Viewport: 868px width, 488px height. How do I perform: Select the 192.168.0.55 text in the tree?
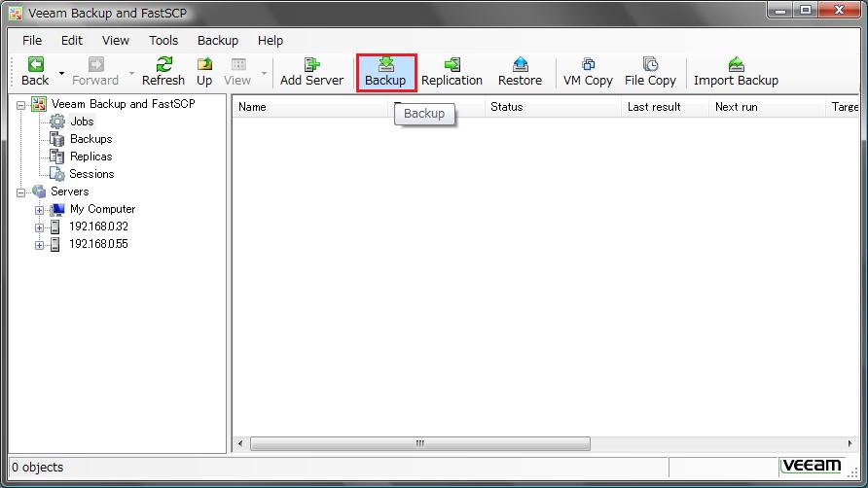98,244
